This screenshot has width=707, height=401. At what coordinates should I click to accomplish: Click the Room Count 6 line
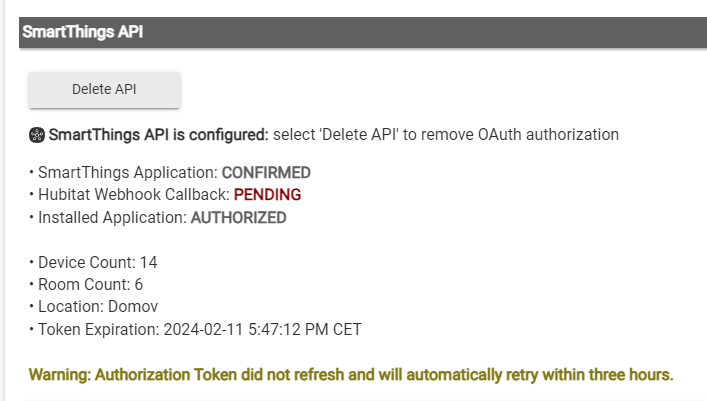tap(86, 285)
